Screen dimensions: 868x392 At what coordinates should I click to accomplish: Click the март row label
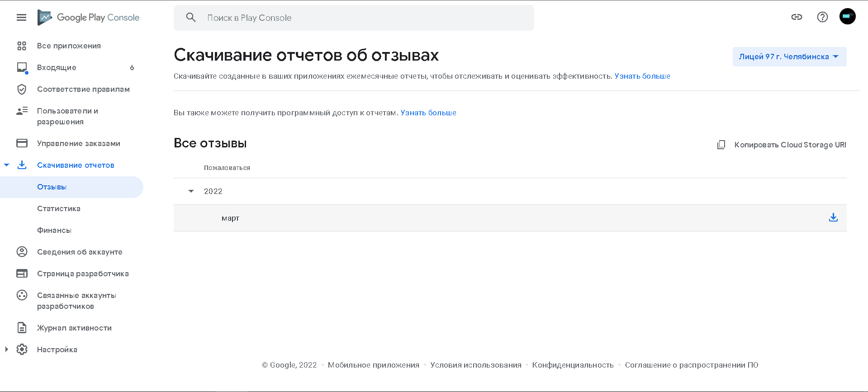click(x=230, y=218)
